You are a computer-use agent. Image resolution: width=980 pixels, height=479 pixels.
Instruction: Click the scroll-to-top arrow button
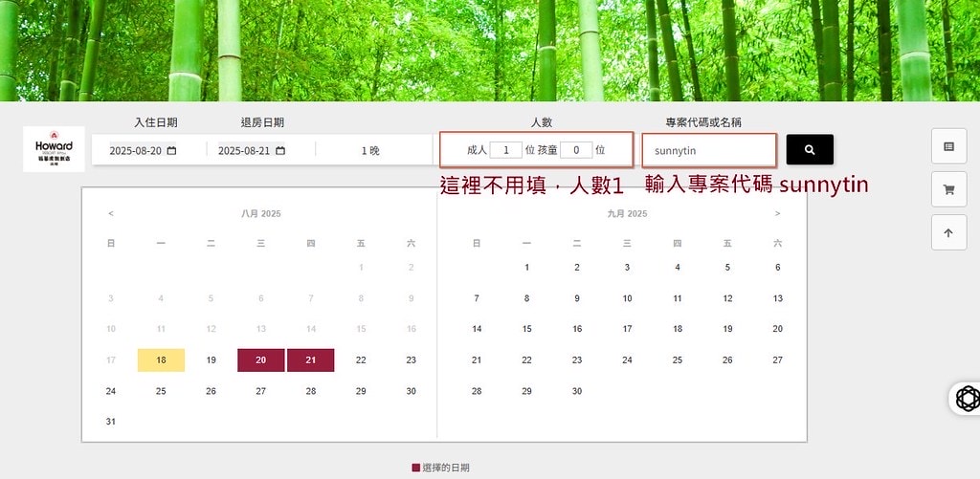pos(948,232)
